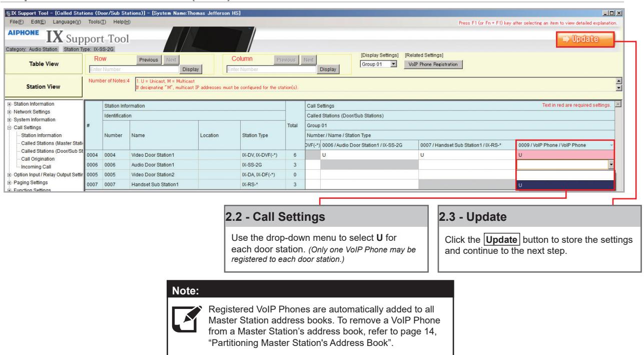Click the 0009 / VoIP Phone column header
Screen dimensions: 644x355
click(565, 145)
